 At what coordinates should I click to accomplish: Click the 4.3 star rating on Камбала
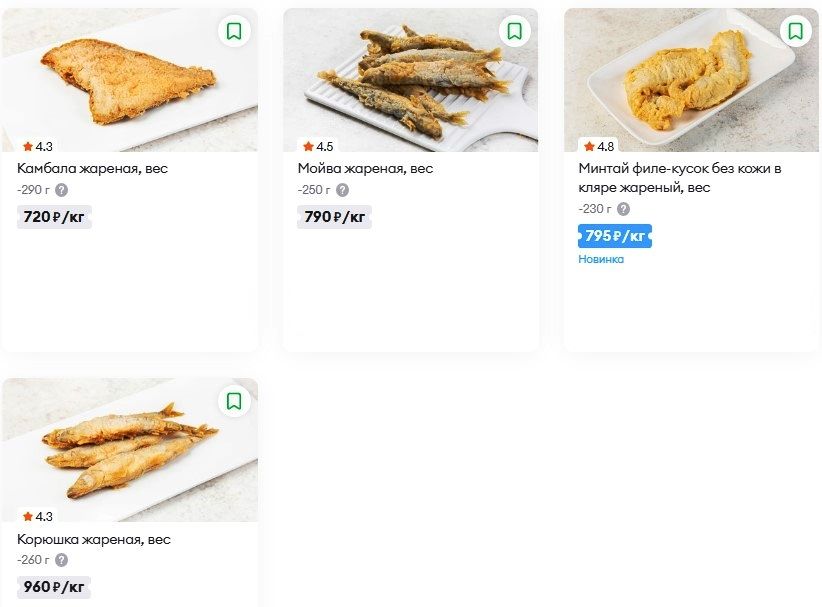pos(38,146)
